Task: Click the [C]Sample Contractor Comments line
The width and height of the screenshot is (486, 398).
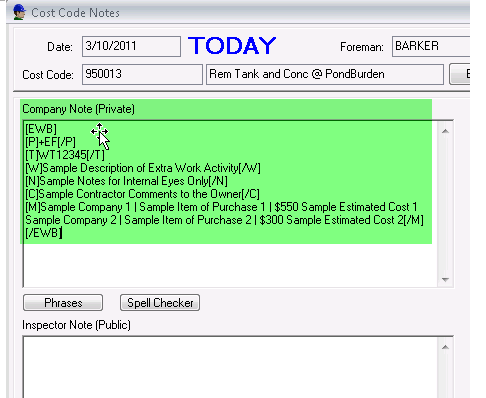Action: pyautogui.click(x=142, y=194)
